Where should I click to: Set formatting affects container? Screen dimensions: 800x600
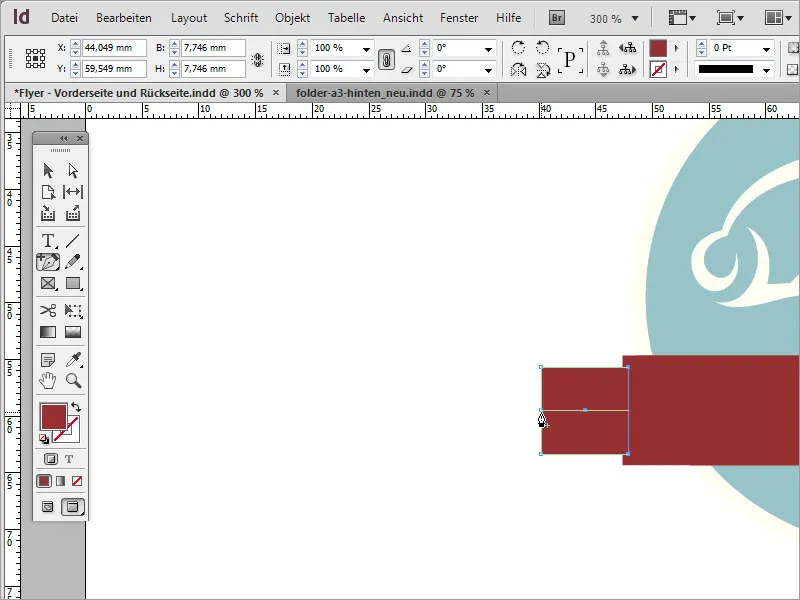click(51, 459)
